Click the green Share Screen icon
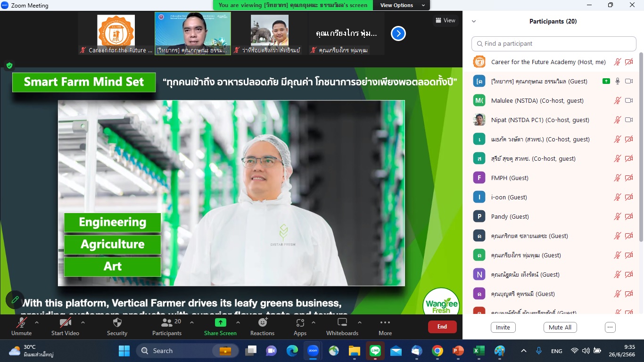Screen dimensions: 644x362 [221, 322]
